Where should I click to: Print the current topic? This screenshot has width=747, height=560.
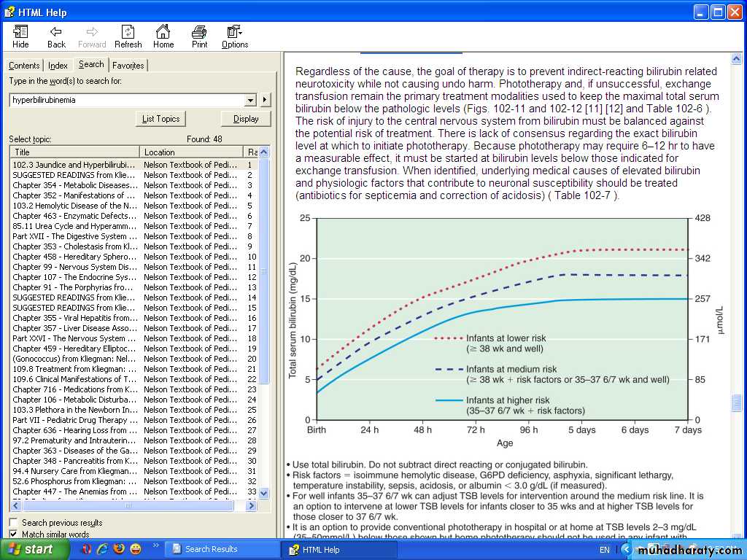tap(199, 36)
